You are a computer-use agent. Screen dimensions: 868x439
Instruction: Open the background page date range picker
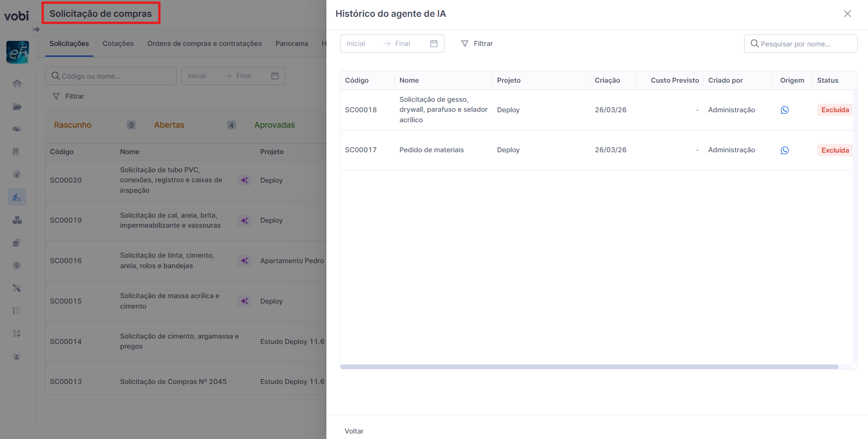(x=233, y=76)
